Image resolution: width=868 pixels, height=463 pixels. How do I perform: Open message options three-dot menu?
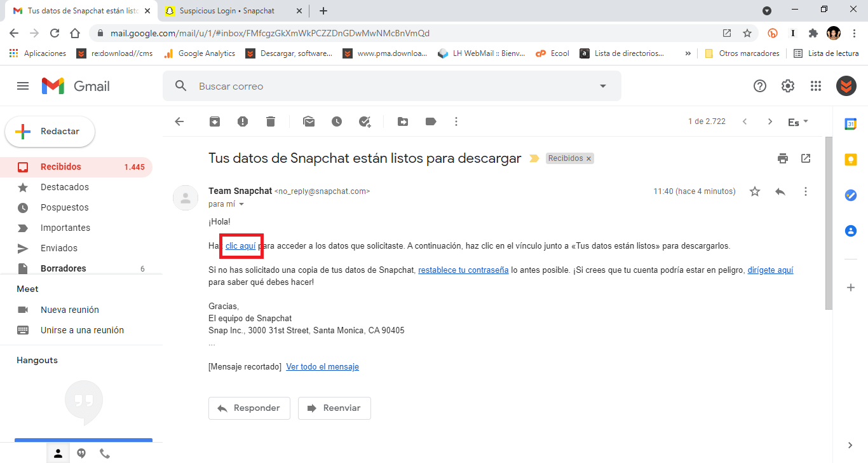tap(806, 191)
